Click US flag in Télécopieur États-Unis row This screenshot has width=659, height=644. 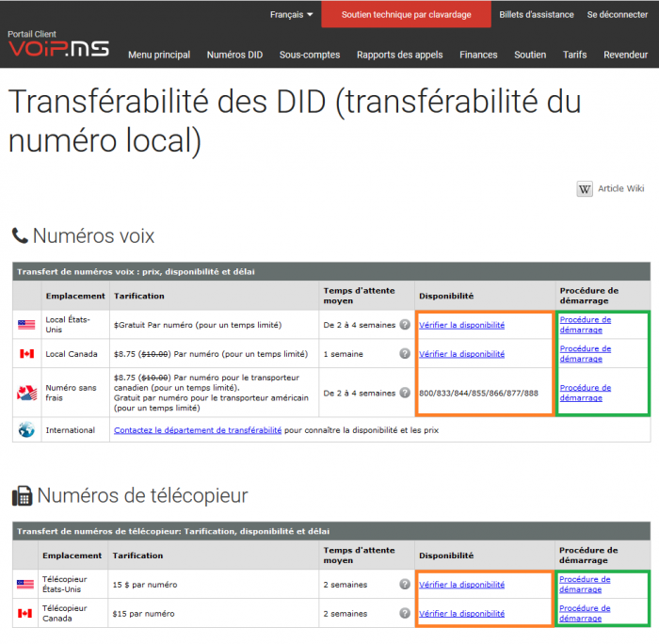pyautogui.click(x=25, y=584)
